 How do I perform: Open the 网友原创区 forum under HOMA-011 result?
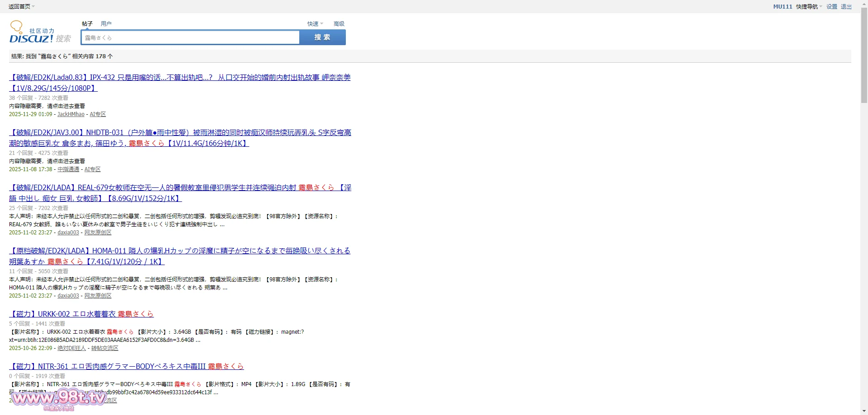pos(98,296)
